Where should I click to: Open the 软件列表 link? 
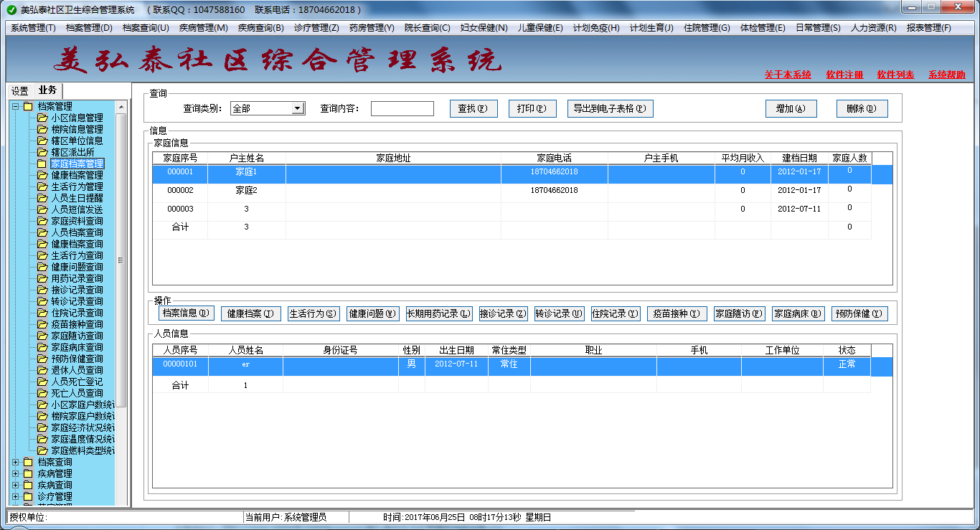895,75
